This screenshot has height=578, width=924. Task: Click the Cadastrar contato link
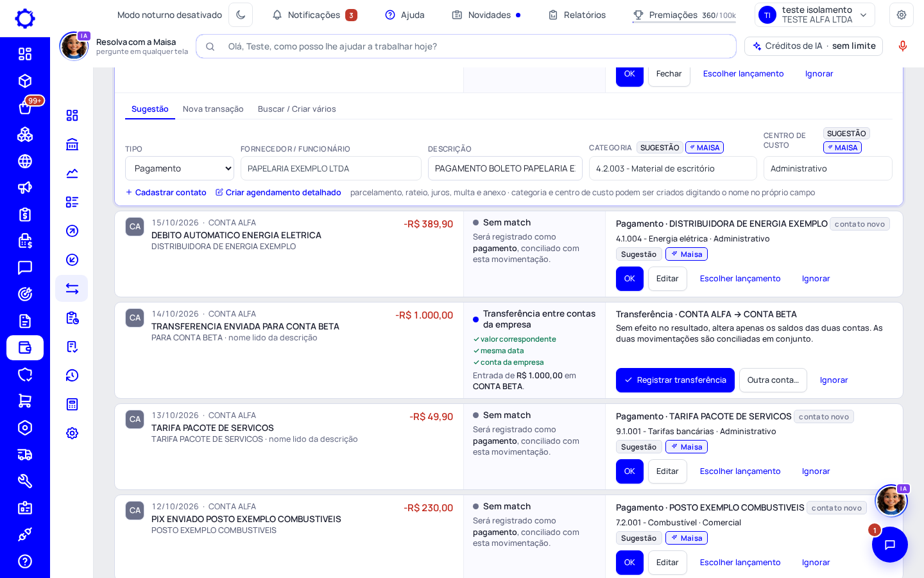click(166, 193)
